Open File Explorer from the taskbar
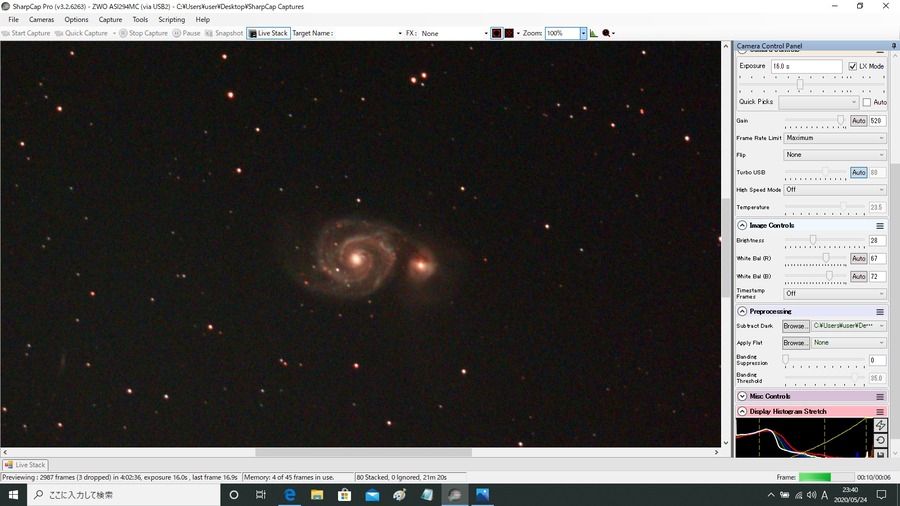Image resolution: width=900 pixels, height=506 pixels. point(317,495)
